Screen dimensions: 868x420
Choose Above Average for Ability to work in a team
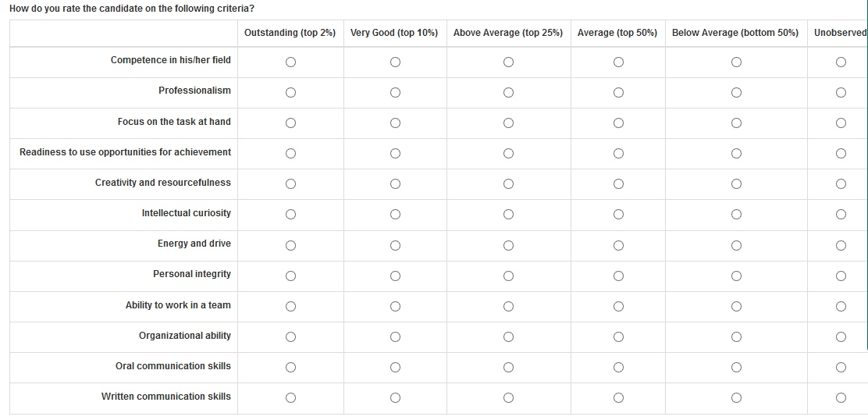[x=508, y=307]
